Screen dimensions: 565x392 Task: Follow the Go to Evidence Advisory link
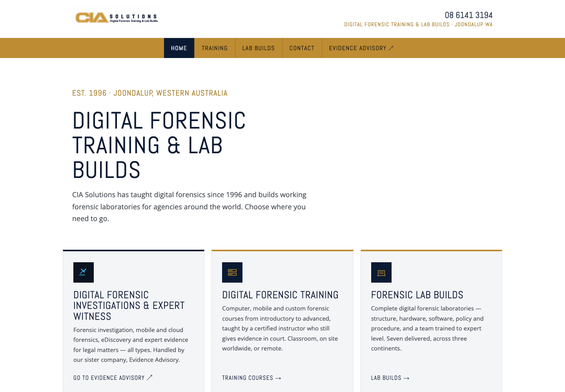tap(113, 378)
